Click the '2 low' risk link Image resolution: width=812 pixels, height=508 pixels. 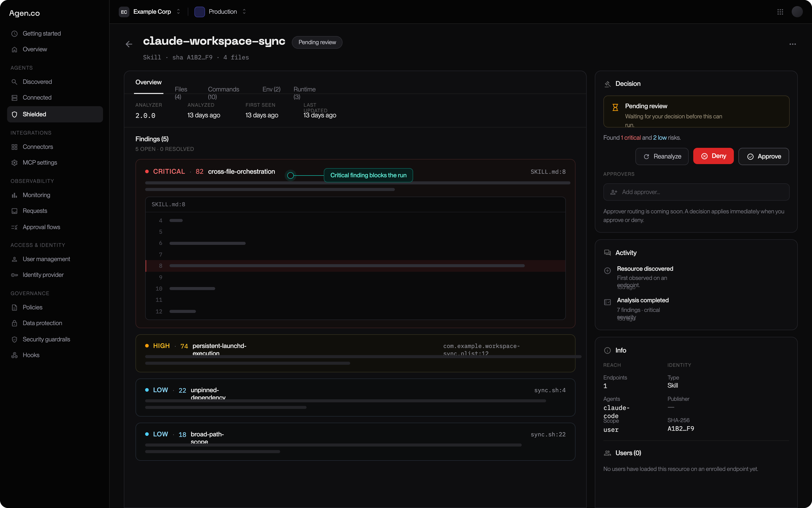click(x=660, y=138)
